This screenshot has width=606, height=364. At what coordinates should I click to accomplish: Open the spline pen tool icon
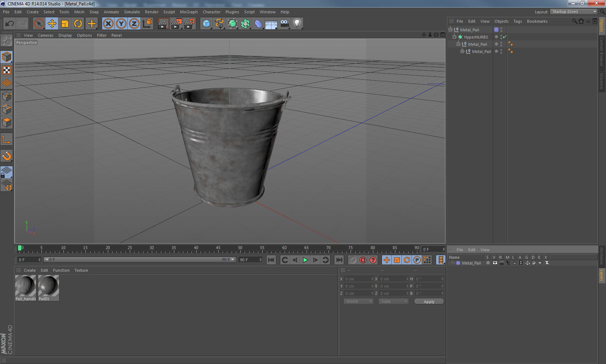tap(219, 24)
